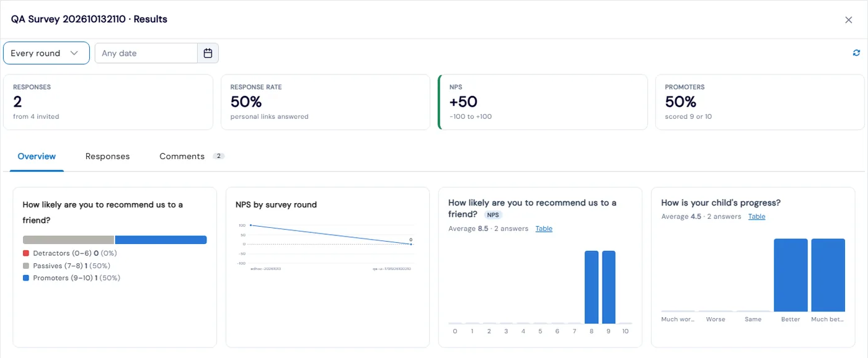The height and width of the screenshot is (358, 868).
Task: Click the Detractors red legend swatch
Action: tap(26, 253)
